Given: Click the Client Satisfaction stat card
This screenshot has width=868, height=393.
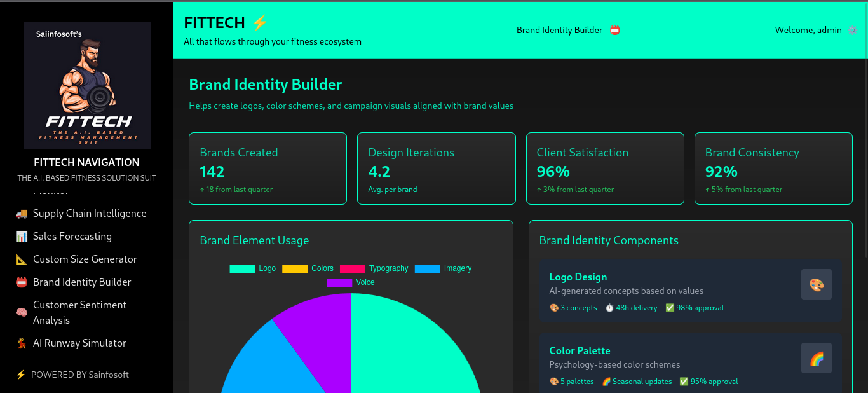Looking at the screenshot, I should [x=604, y=169].
